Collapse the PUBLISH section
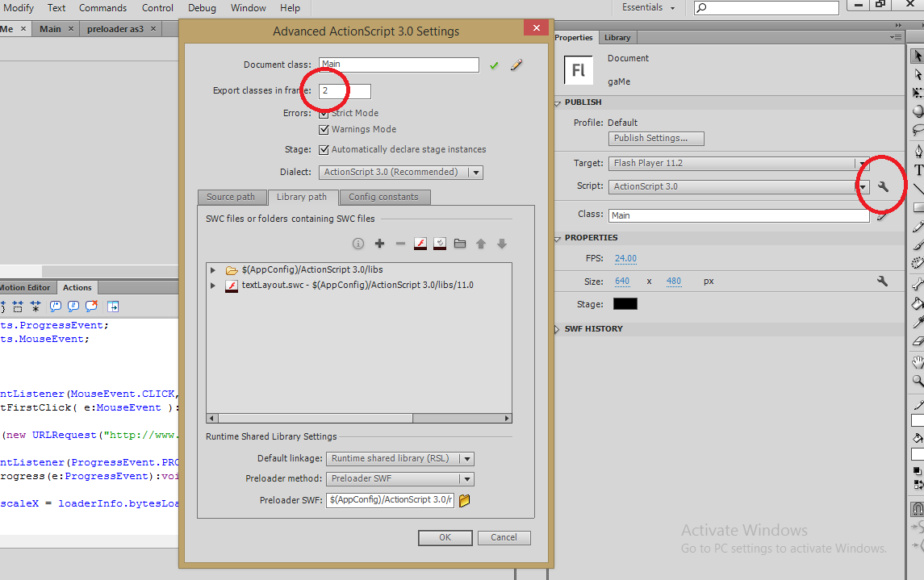 (x=558, y=103)
